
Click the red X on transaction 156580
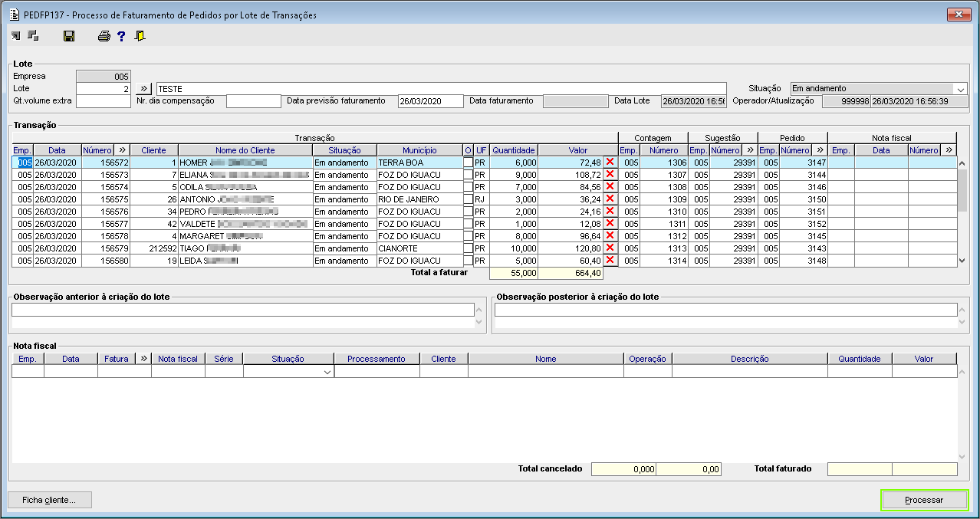click(610, 261)
